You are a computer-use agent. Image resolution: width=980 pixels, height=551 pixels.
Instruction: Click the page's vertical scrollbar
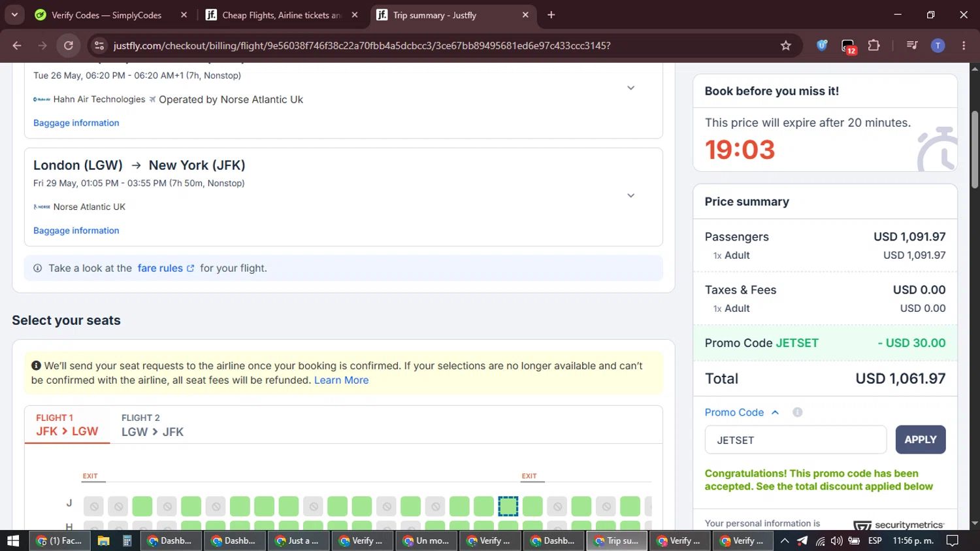975,150
